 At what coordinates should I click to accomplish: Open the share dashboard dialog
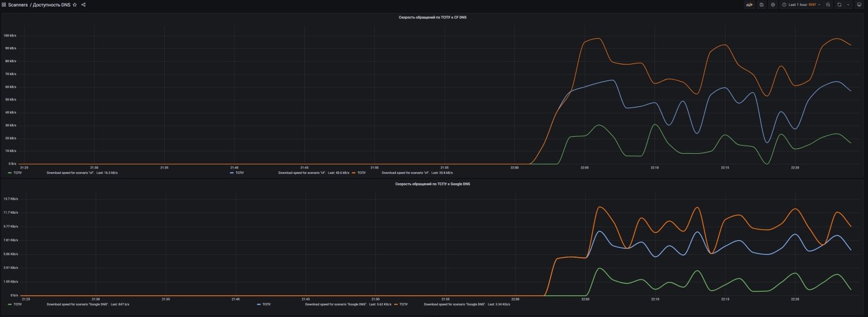click(x=83, y=5)
